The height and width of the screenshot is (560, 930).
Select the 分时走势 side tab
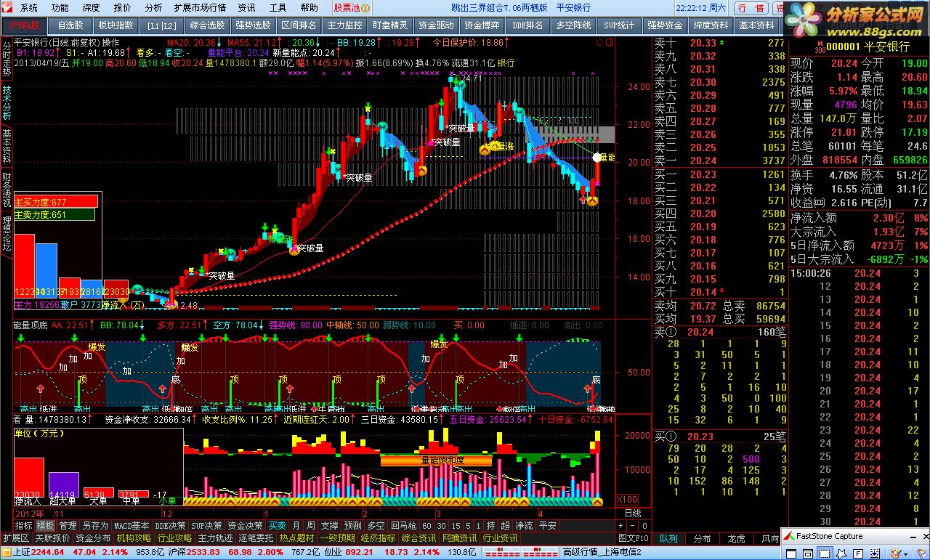(7, 60)
